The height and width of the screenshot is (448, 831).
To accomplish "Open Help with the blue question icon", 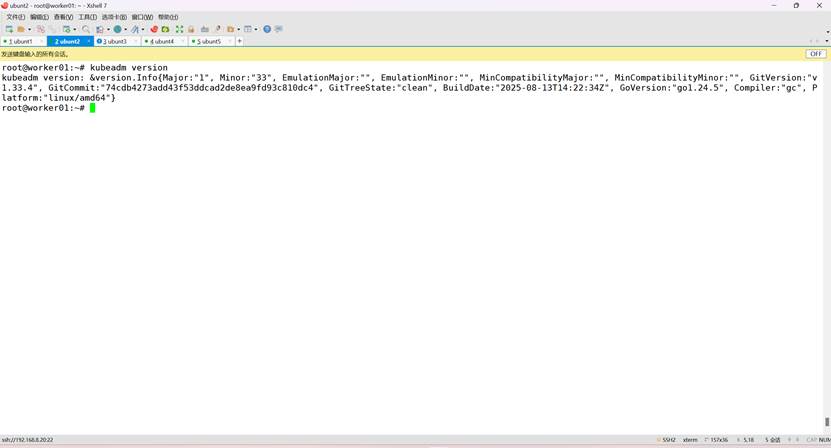I will pos(267,29).
